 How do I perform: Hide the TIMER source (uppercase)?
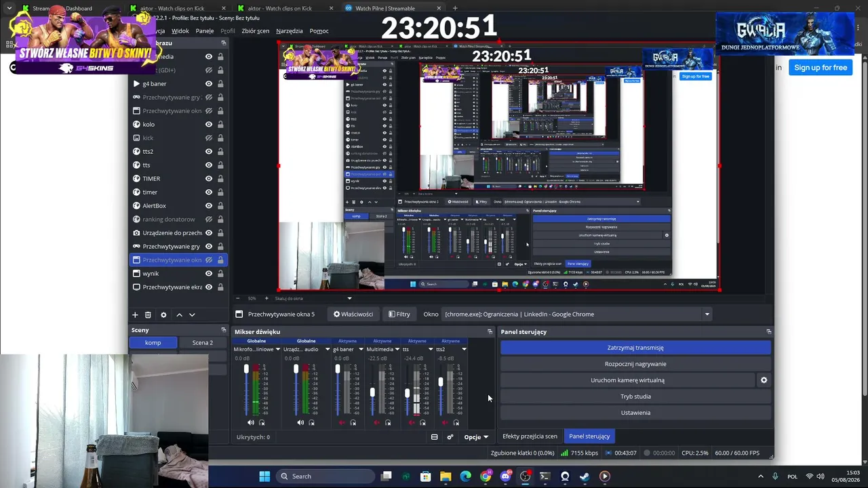[x=209, y=179]
